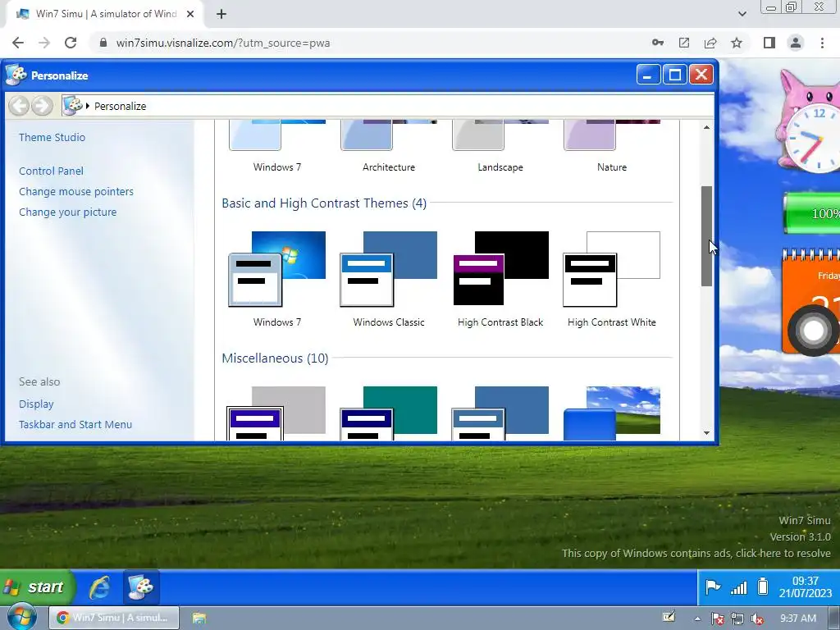Select the gray-background Miscellaneous theme
This screenshot has width=840, height=630.
277,413
